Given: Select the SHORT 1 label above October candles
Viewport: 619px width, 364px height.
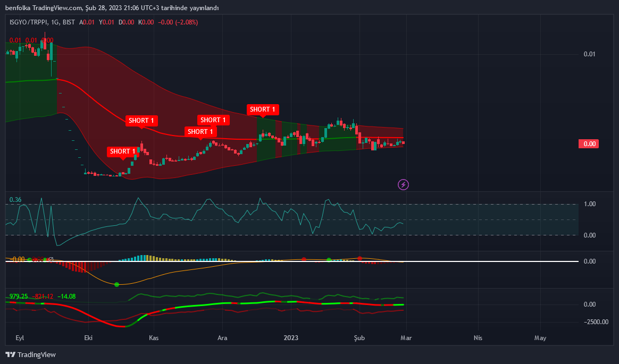Looking at the screenshot, I should 122,151.
